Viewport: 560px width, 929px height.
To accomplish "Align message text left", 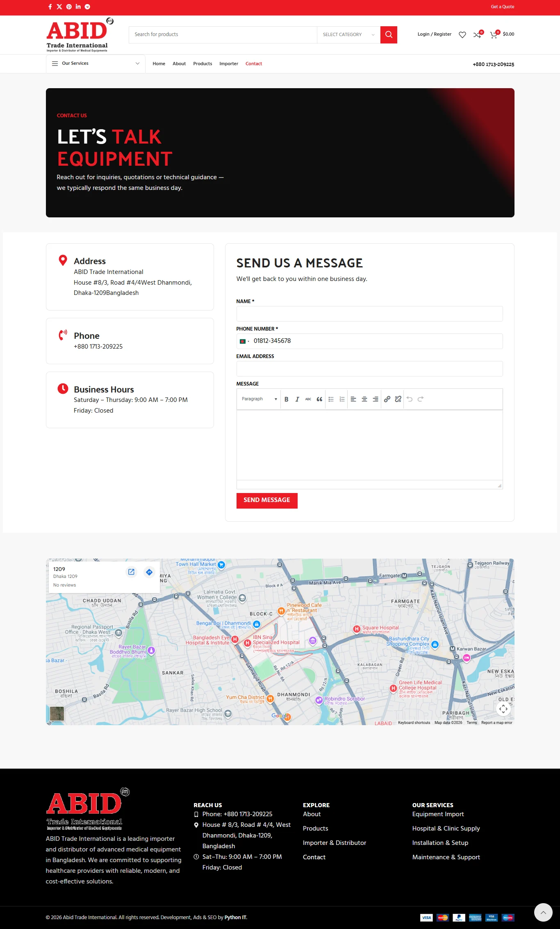I will click(353, 399).
